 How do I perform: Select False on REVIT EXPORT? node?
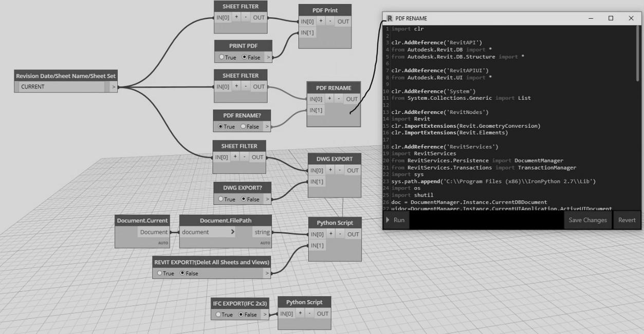click(x=182, y=273)
